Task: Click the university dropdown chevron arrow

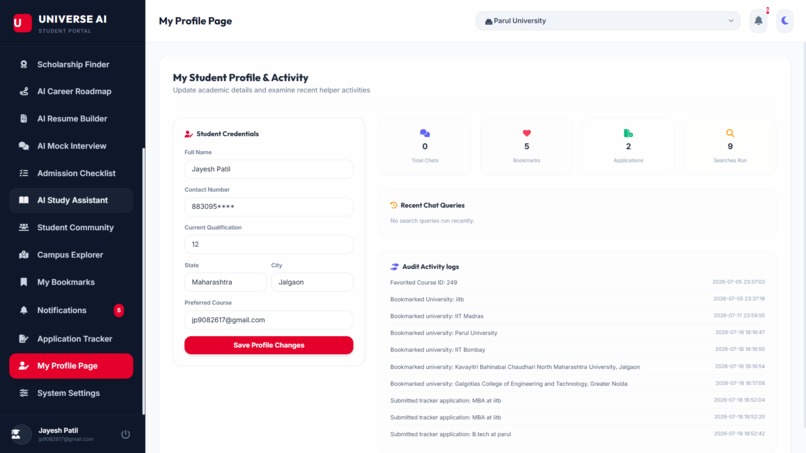Action: click(730, 21)
